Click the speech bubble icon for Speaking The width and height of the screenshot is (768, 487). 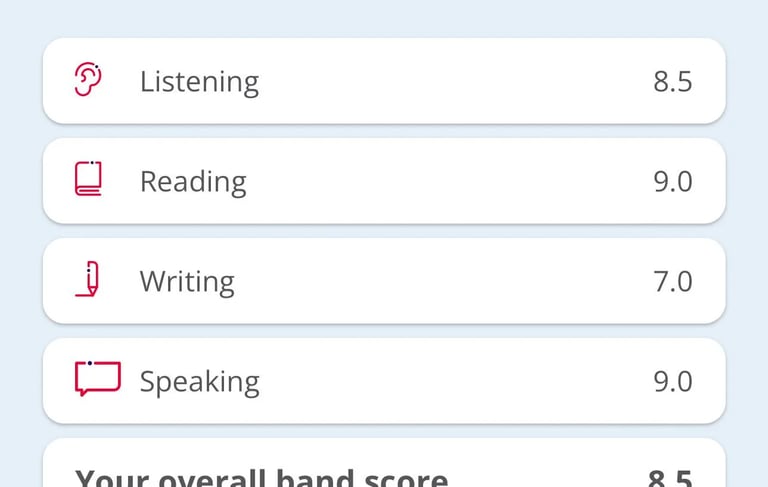pos(98,378)
